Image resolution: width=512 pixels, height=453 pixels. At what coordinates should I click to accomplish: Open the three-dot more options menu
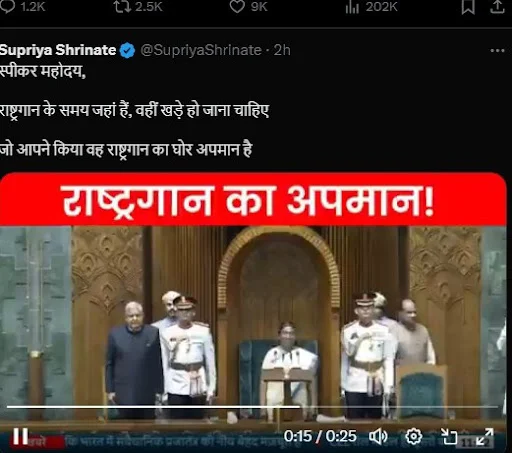[x=497, y=51]
